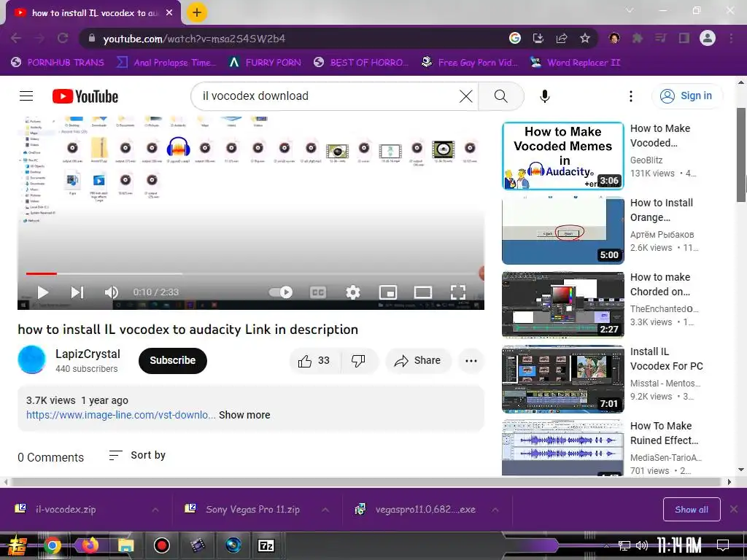Open a new tab with plus
Viewport: 747px width, 560px height.
click(197, 12)
